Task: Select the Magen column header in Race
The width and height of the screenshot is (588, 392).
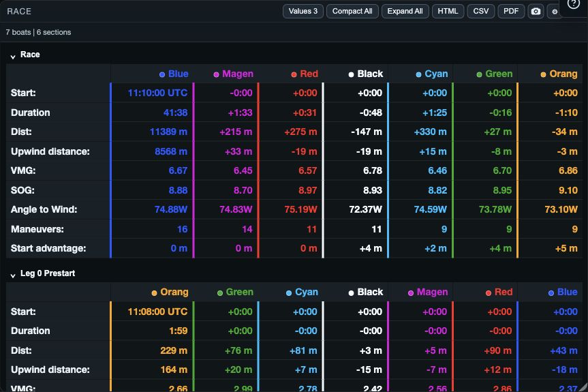Action: [233, 74]
